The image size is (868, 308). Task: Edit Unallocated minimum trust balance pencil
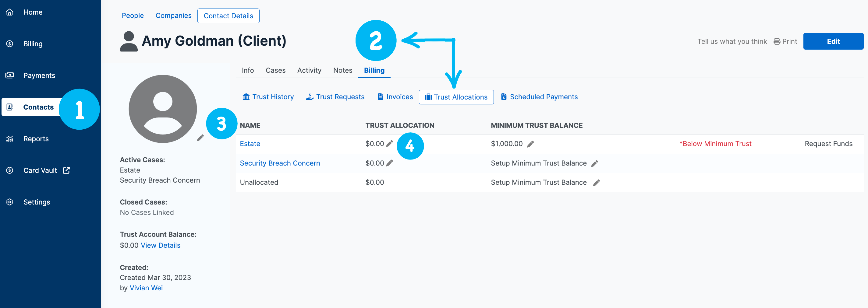click(x=596, y=183)
